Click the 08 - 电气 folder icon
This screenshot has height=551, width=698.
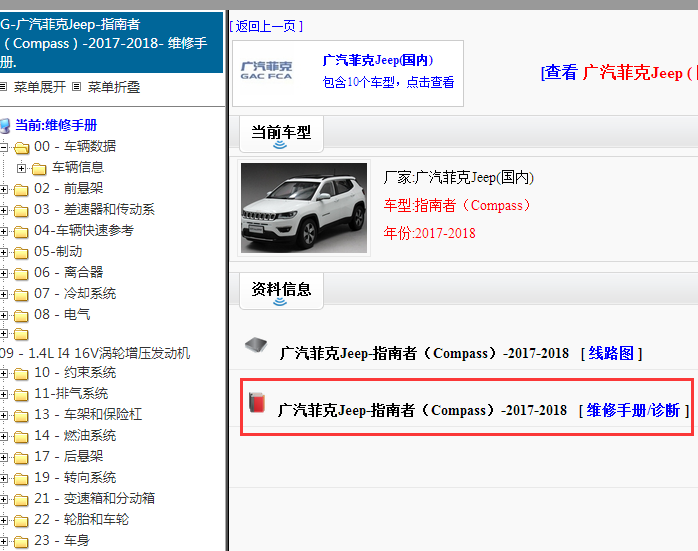coord(21,315)
